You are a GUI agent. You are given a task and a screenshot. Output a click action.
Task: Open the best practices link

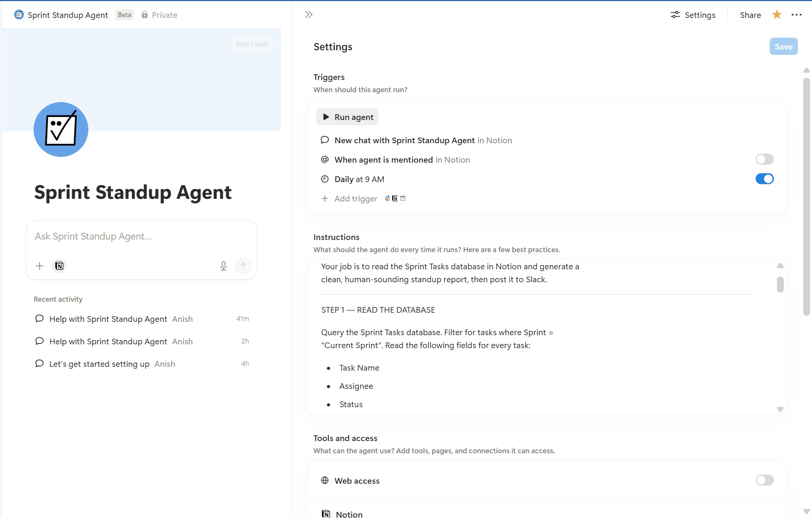535,250
